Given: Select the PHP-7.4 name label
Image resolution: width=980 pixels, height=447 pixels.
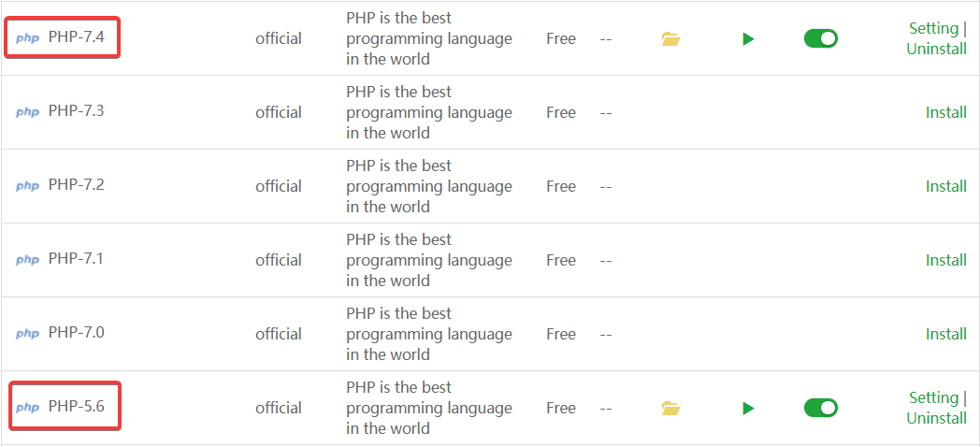Looking at the screenshot, I should (77, 37).
